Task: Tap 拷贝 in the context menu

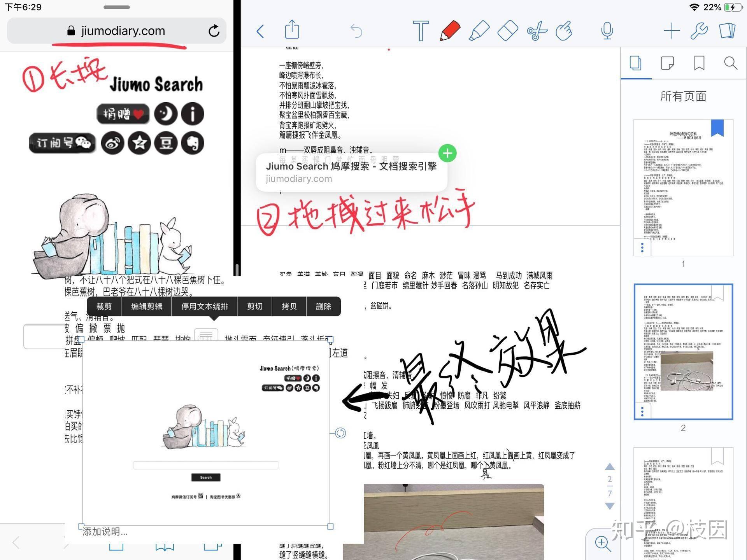Action: [289, 306]
